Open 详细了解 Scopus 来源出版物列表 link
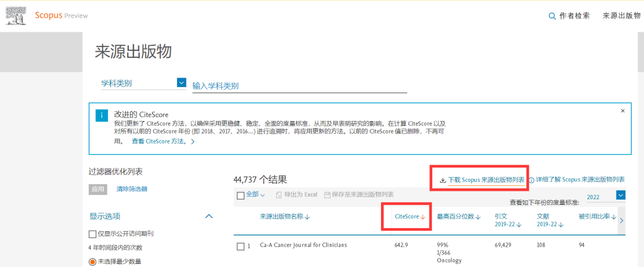The image size is (644, 267). click(x=580, y=179)
